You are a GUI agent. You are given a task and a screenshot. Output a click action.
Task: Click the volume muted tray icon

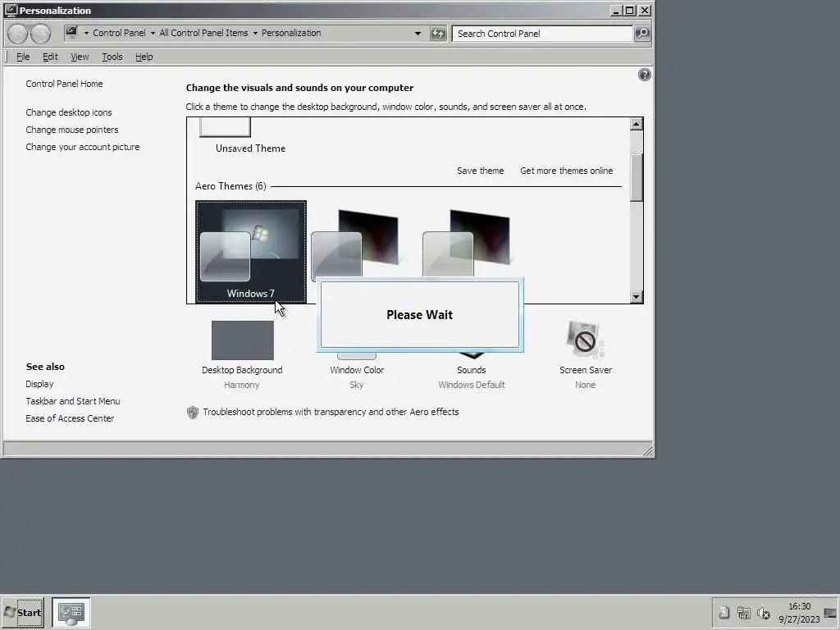tap(764, 612)
